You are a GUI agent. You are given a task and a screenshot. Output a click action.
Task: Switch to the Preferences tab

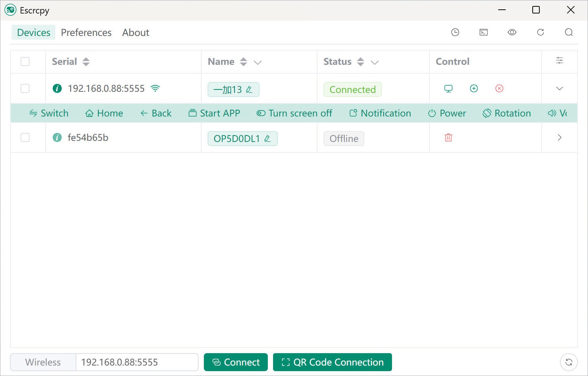(86, 33)
